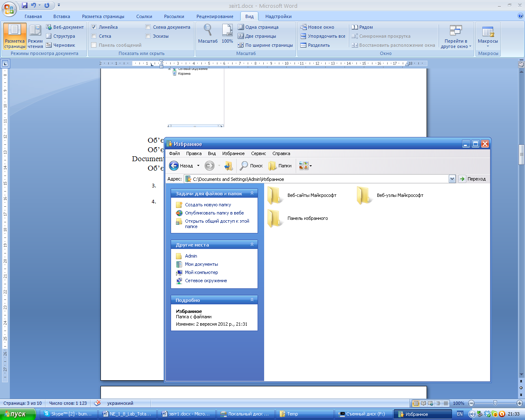Image resolution: width=525 pixels, height=420 pixels.
Task: Open Перейти в другое окно dropdown
Action: (x=456, y=36)
